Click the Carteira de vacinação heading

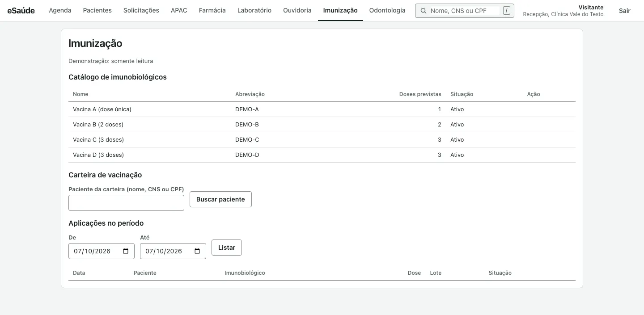coord(105,175)
